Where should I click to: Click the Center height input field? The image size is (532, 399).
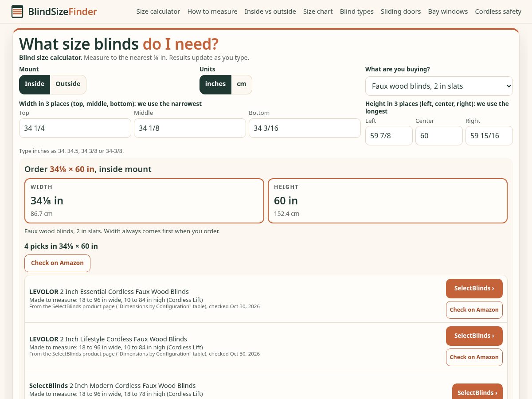pos(439,136)
